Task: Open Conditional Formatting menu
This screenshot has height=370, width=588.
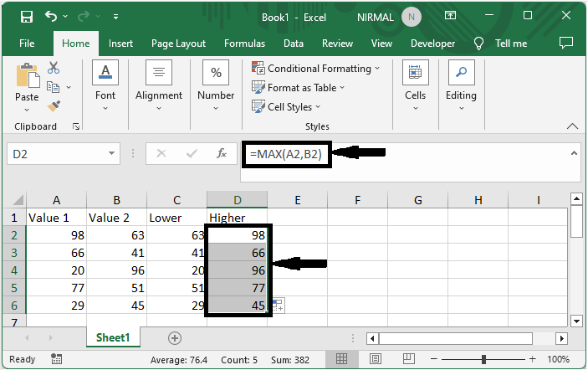Action: pos(316,69)
